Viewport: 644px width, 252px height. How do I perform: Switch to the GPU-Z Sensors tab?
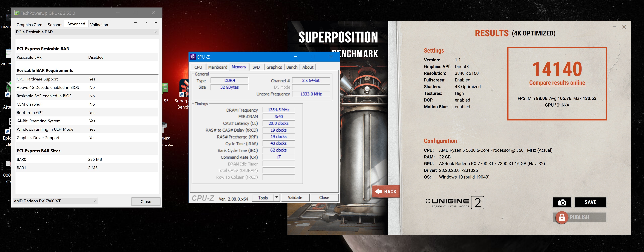pos(55,24)
